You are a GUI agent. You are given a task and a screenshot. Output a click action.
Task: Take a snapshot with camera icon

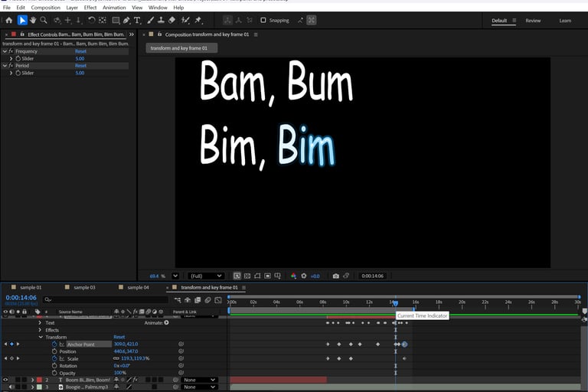(x=335, y=276)
